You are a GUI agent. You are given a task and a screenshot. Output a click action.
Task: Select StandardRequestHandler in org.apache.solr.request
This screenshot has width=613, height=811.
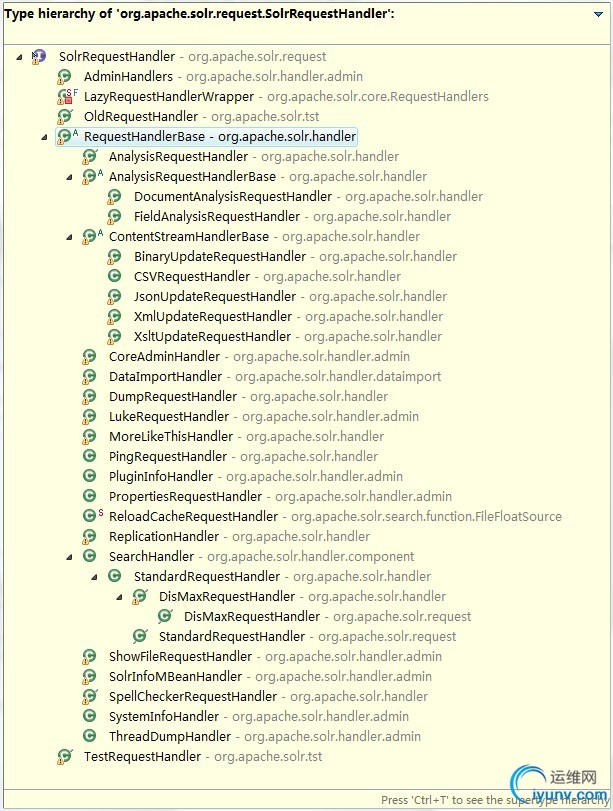click(x=307, y=636)
